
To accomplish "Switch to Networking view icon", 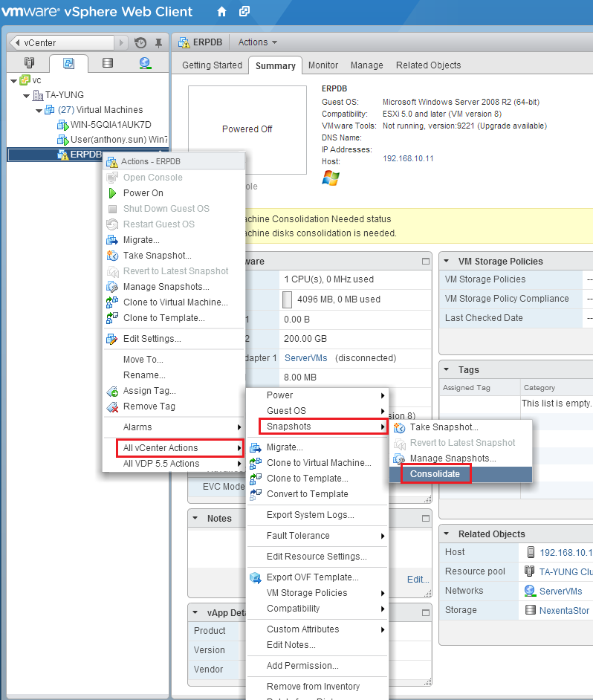I will pyautogui.click(x=145, y=63).
